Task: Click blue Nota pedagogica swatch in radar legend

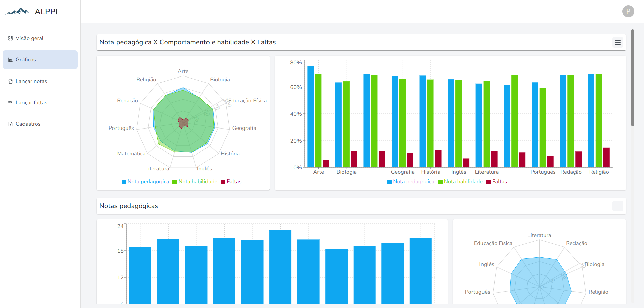Action: [x=124, y=182]
